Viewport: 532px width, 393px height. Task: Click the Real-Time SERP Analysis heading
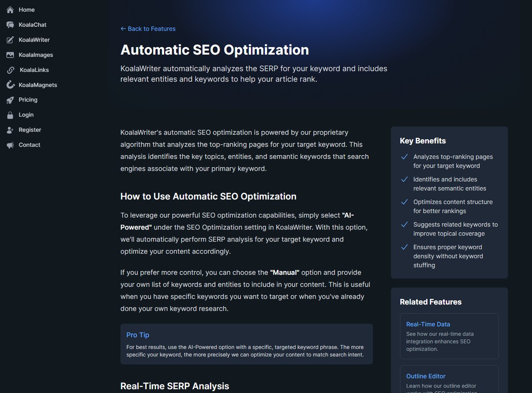coord(175,386)
